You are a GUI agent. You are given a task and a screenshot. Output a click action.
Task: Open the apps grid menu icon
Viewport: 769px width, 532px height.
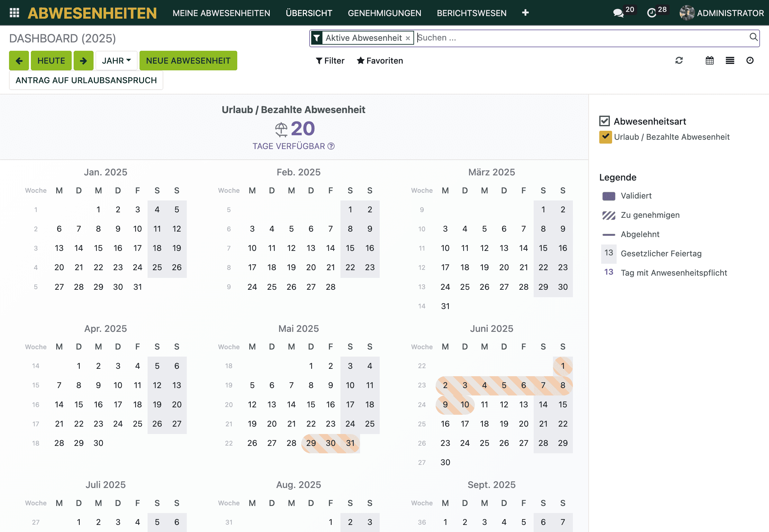[x=14, y=13]
